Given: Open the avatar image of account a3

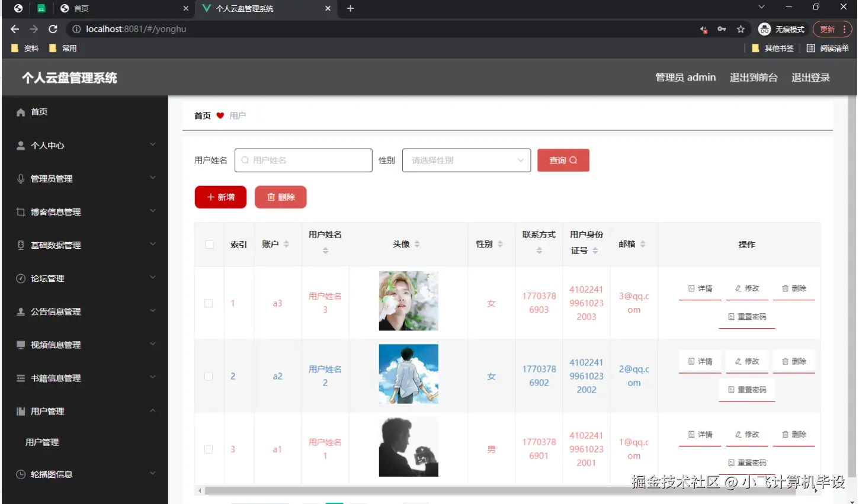Looking at the screenshot, I should [x=409, y=301].
